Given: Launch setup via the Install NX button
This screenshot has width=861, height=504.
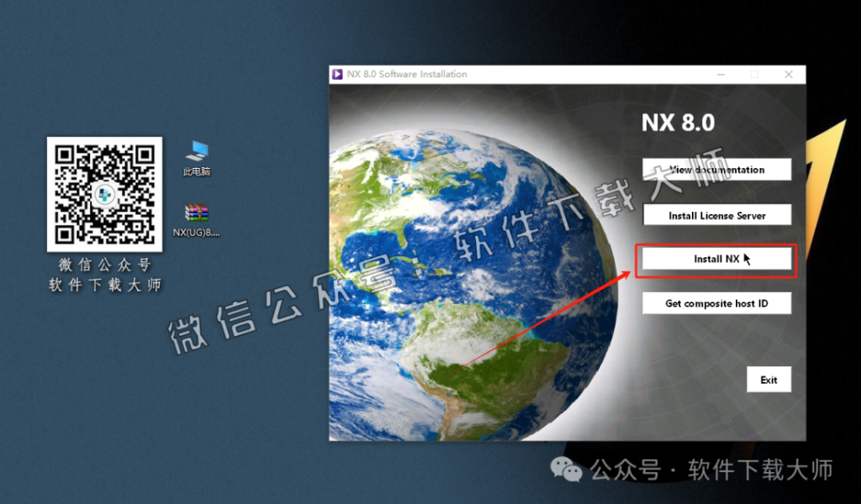Looking at the screenshot, I should [x=716, y=258].
